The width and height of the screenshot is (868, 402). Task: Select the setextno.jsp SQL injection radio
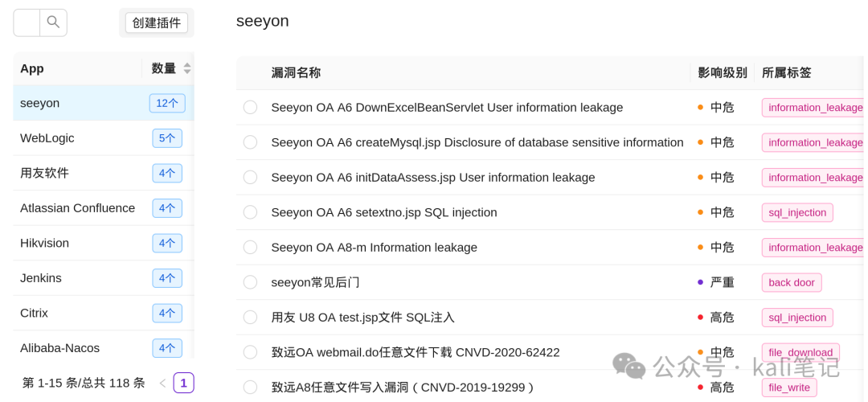tap(250, 212)
